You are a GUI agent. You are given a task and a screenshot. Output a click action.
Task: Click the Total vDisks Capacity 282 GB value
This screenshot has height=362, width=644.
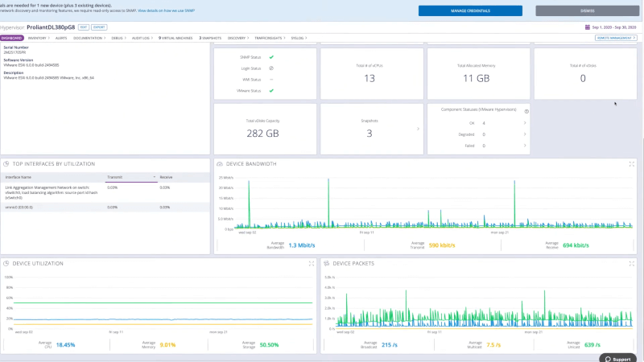click(263, 134)
